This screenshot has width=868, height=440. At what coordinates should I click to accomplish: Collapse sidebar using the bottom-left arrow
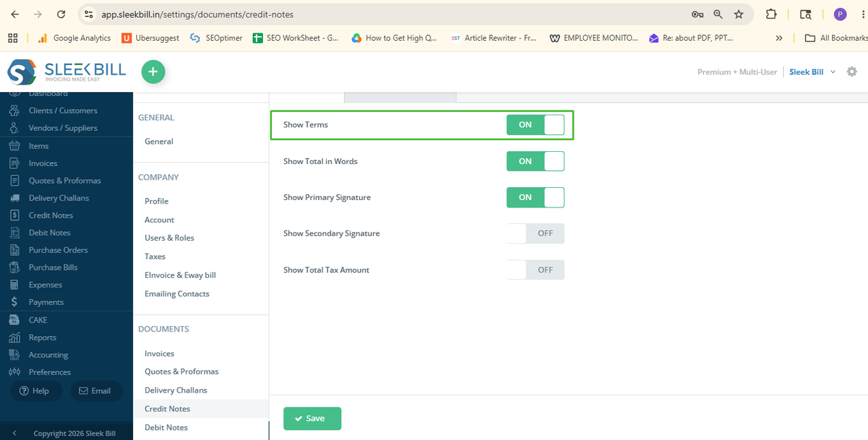point(15,433)
